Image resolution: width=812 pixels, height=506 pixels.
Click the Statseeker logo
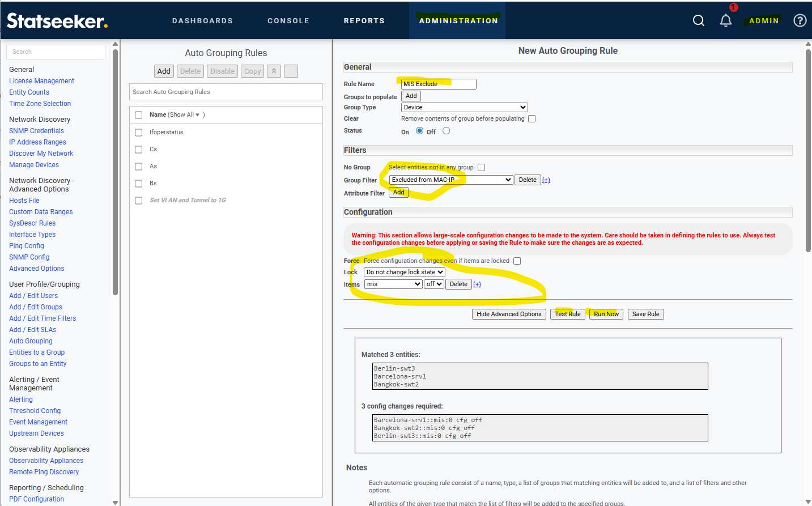(57, 21)
